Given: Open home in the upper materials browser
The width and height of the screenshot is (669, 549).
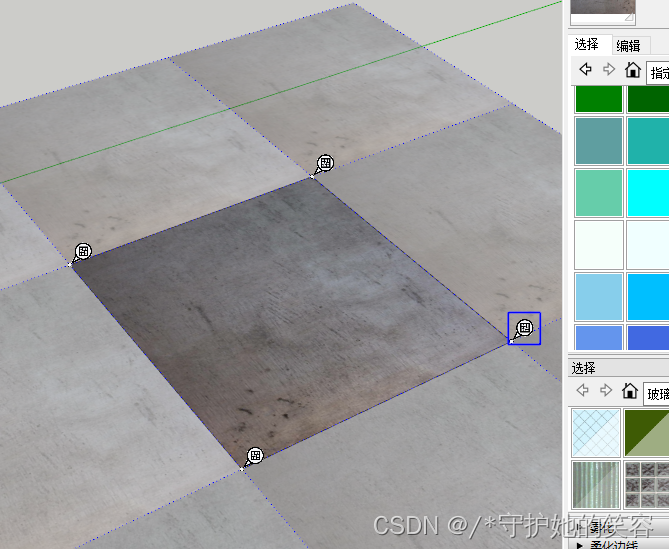Looking at the screenshot, I should coord(633,69).
